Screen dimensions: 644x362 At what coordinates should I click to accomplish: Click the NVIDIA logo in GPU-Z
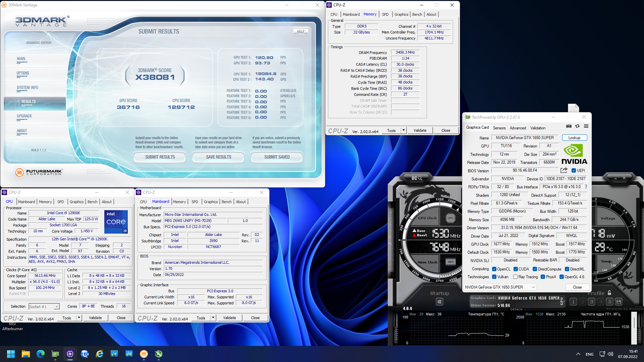point(574,154)
